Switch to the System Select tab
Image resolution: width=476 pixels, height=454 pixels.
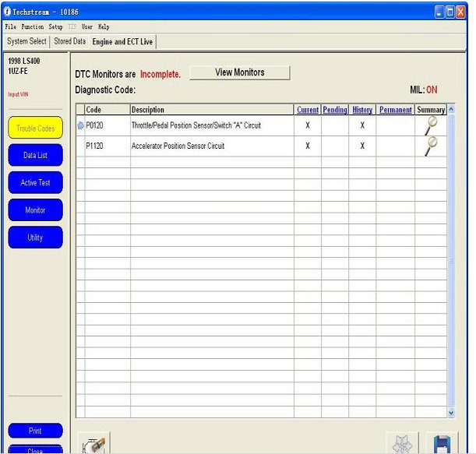pos(26,41)
